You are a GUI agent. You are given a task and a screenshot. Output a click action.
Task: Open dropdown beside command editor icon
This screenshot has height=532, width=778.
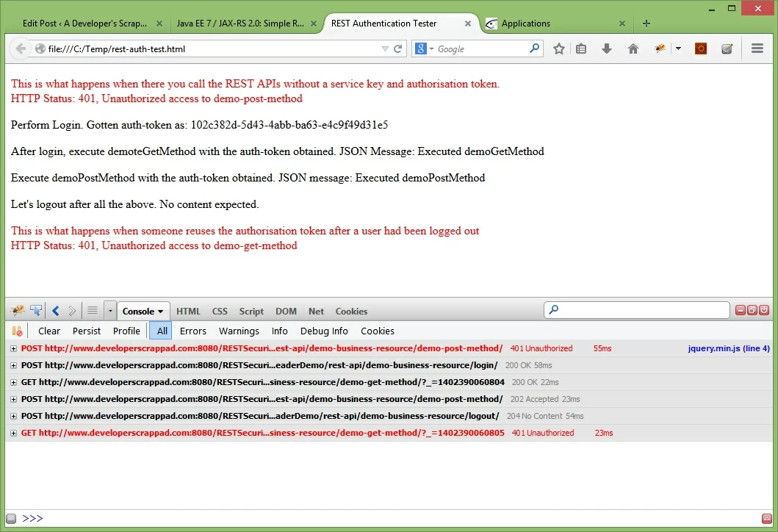(110, 311)
